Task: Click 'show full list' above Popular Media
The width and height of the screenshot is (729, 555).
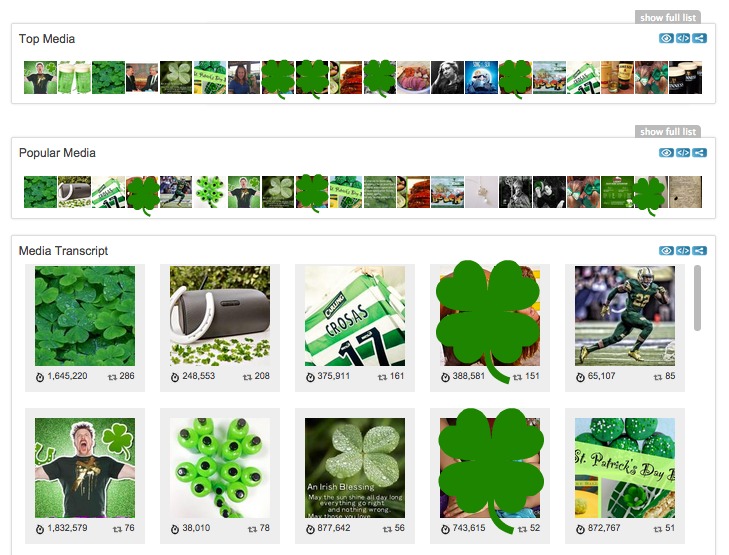Action: click(668, 132)
